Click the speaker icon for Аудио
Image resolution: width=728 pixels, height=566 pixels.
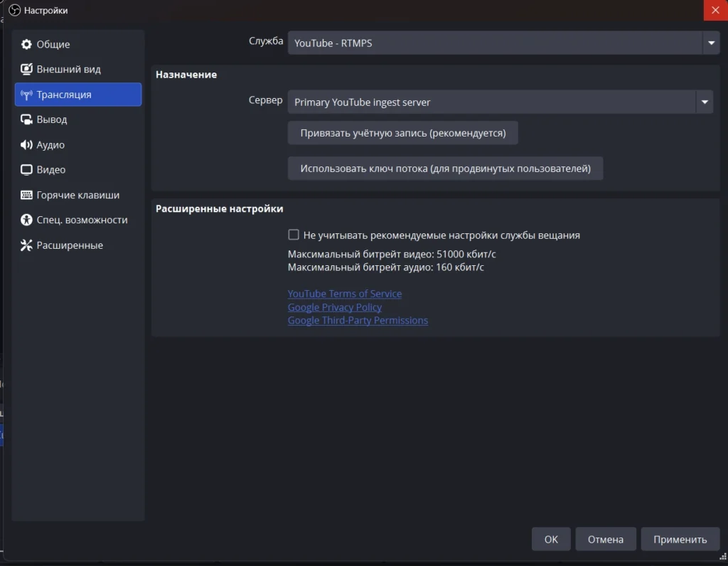tap(26, 145)
